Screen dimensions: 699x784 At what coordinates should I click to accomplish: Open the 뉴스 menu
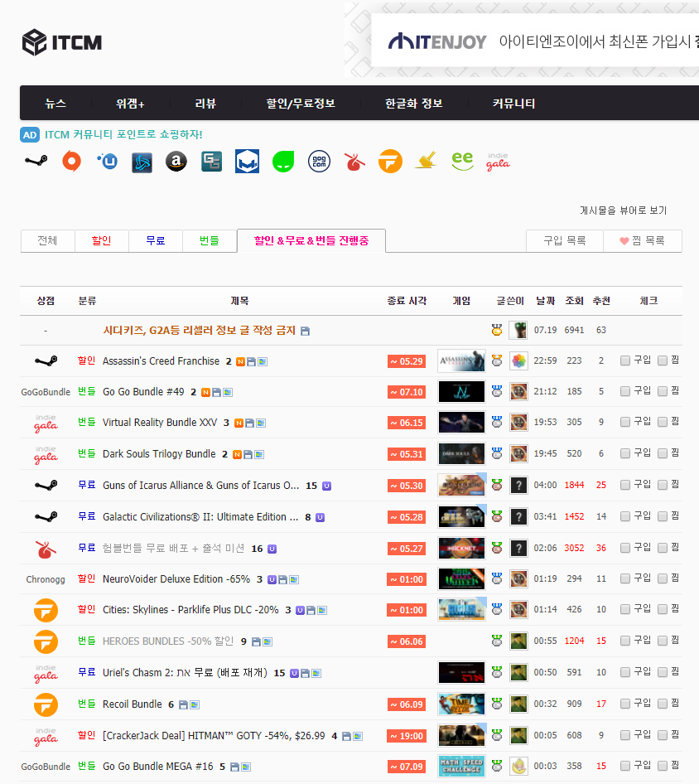[x=55, y=104]
